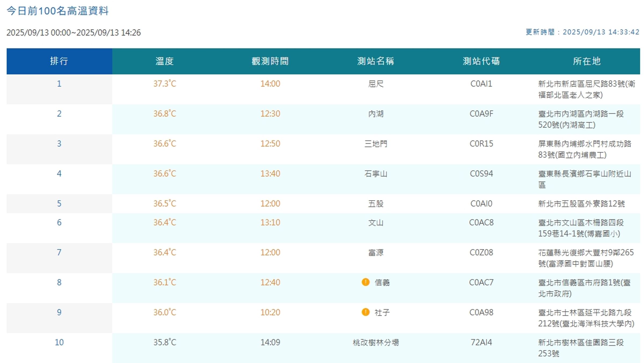Click temperature value 37.3°C
This screenshot has height=363, width=644.
tap(165, 84)
